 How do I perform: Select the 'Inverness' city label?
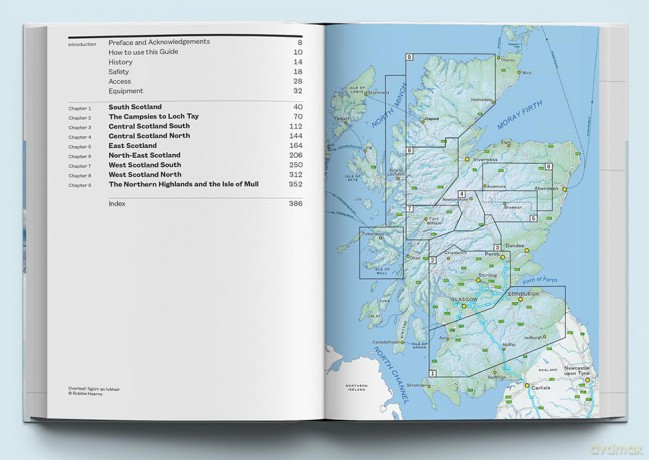tap(486, 159)
